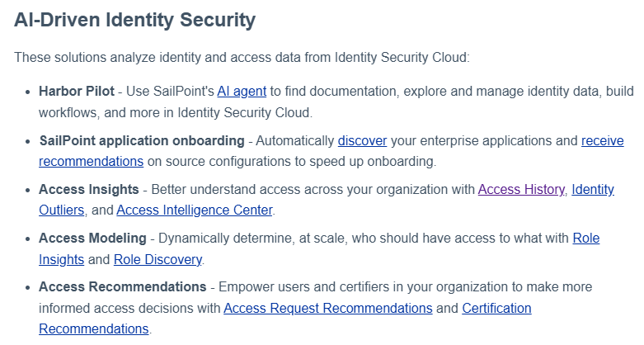
Task: Click the word workflows in Harbor Pilot bullet
Action: click(x=69, y=112)
